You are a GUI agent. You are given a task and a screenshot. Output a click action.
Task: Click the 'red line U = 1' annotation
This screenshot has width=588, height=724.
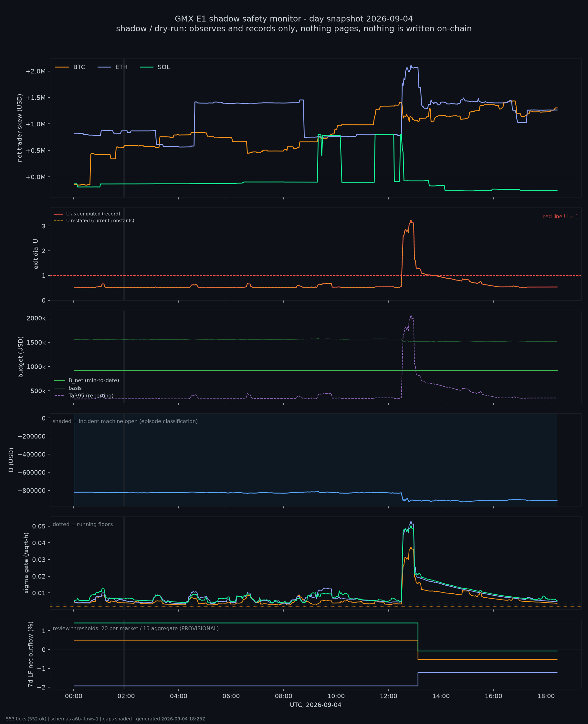tap(561, 217)
